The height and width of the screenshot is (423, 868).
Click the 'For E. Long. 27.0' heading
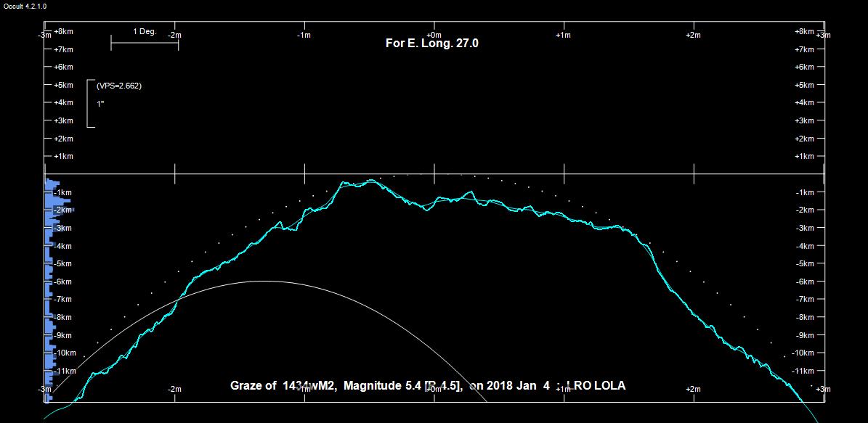click(x=431, y=44)
